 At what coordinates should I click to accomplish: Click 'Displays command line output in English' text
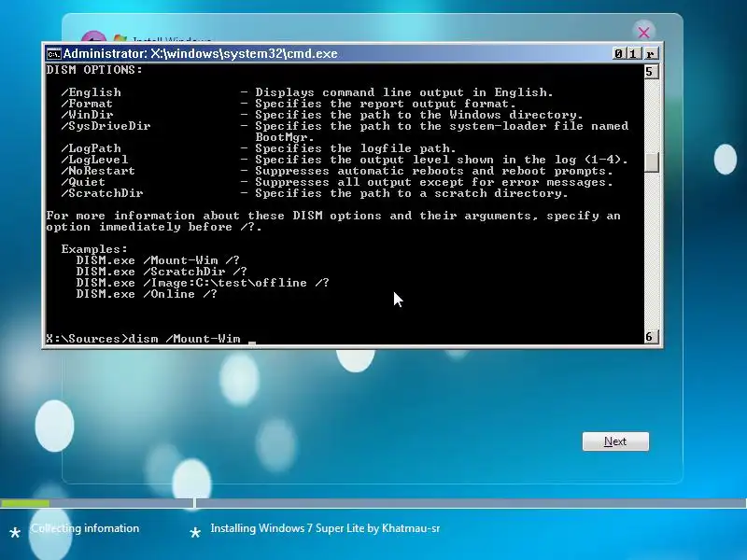pyautogui.click(x=404, y=92)
